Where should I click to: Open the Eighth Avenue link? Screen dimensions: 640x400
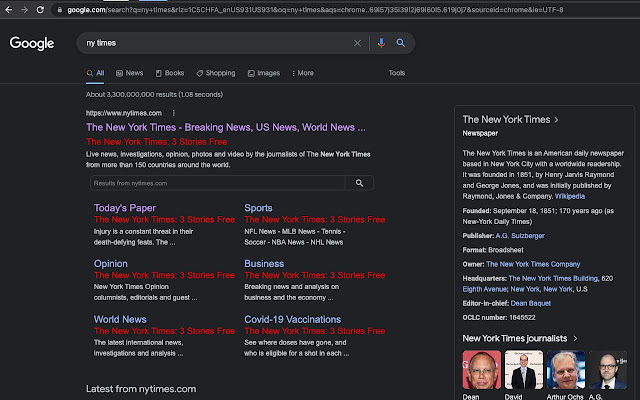tap(484, 289)
